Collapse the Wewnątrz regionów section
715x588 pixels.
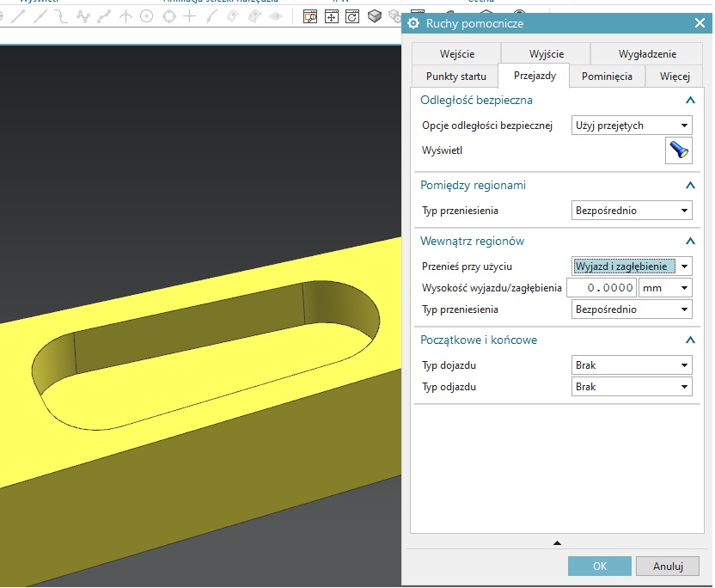click(690, 241)
